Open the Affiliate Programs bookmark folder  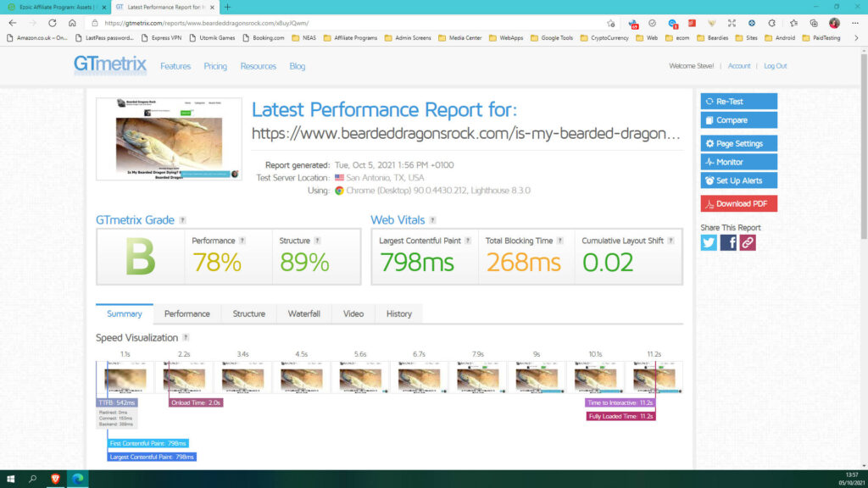pyautogui.click(x=350, y=38)
